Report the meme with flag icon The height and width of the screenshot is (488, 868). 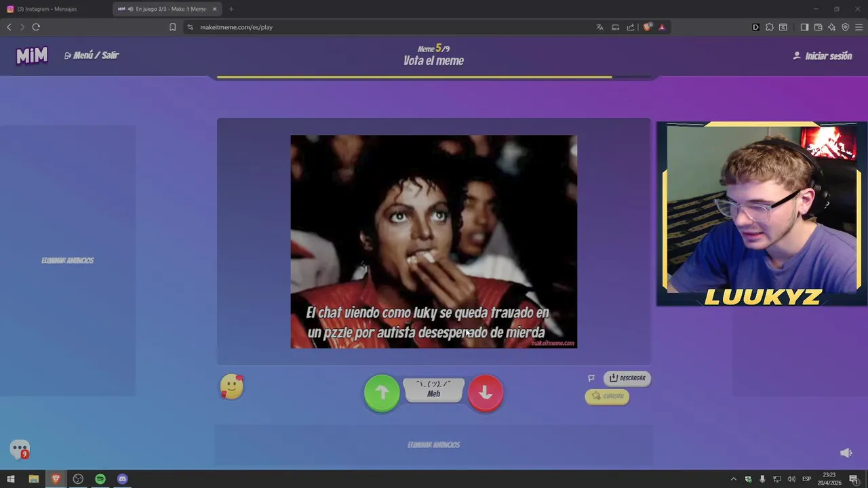[x=591, y=378]
